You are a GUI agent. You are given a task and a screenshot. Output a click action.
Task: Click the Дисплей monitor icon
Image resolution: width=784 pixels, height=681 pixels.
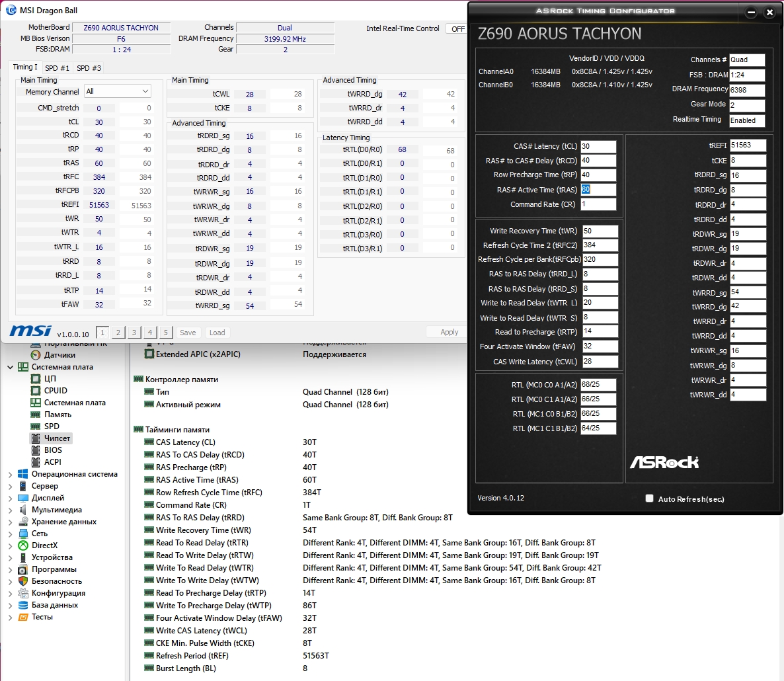23,498
